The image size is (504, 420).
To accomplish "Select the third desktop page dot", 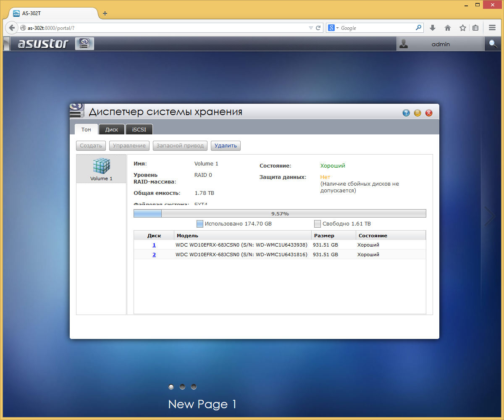I will coord(194,386).
